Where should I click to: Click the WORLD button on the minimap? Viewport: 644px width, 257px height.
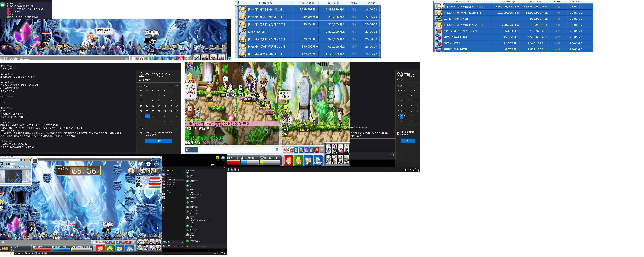tap(27, 160)
